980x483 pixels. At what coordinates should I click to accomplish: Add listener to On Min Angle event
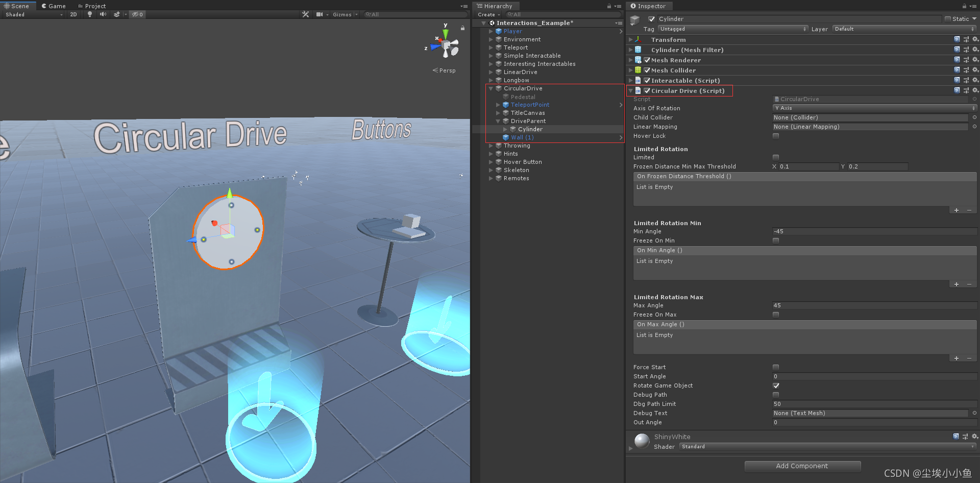[x=957, y=284]
